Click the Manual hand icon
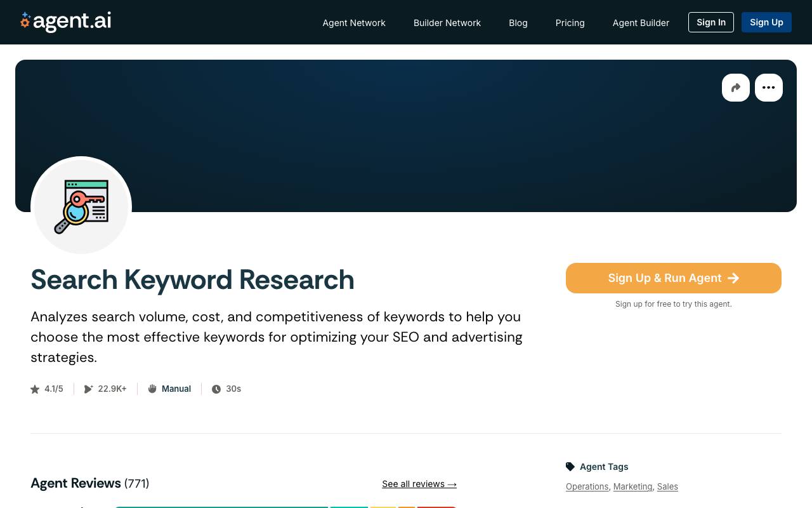Screen dimensions: 812x508 click(x=152, y=389)
